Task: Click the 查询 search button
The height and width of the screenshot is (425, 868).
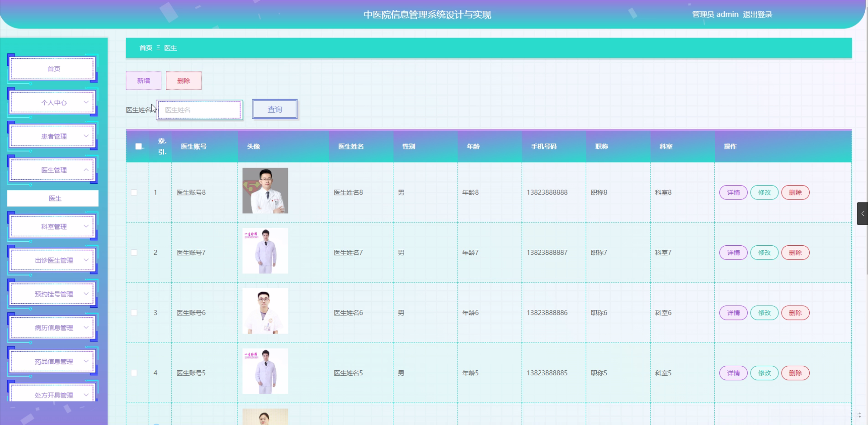Action: 275,110
